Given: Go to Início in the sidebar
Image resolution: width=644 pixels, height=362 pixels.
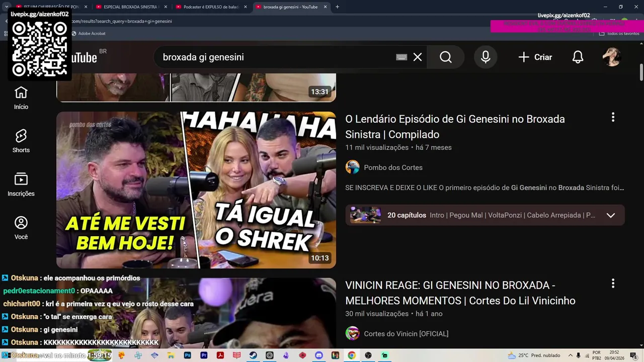Looking at the screenshot, I should (21, 98).
